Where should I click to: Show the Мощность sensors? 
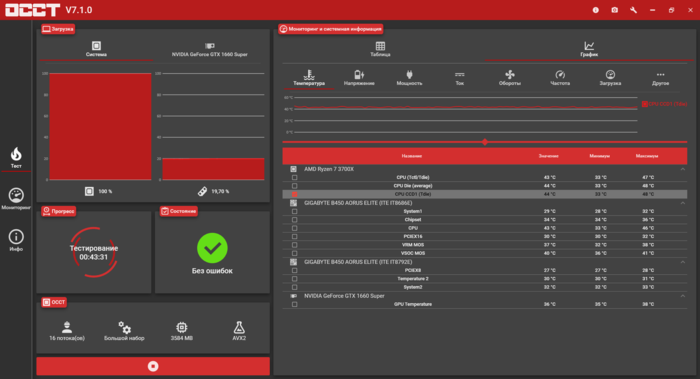(409, 78)
